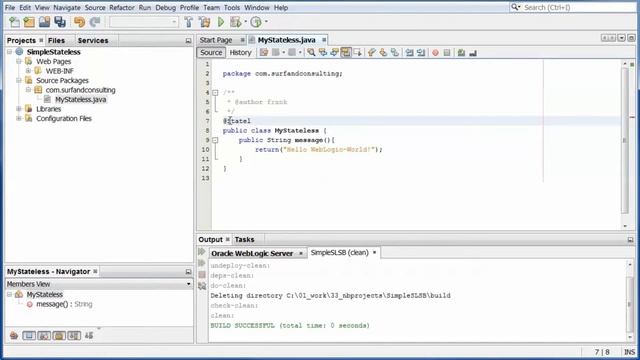Open the Members View dropdown
640x360 pixels.
pyautogui.click(x=188, y=284)
